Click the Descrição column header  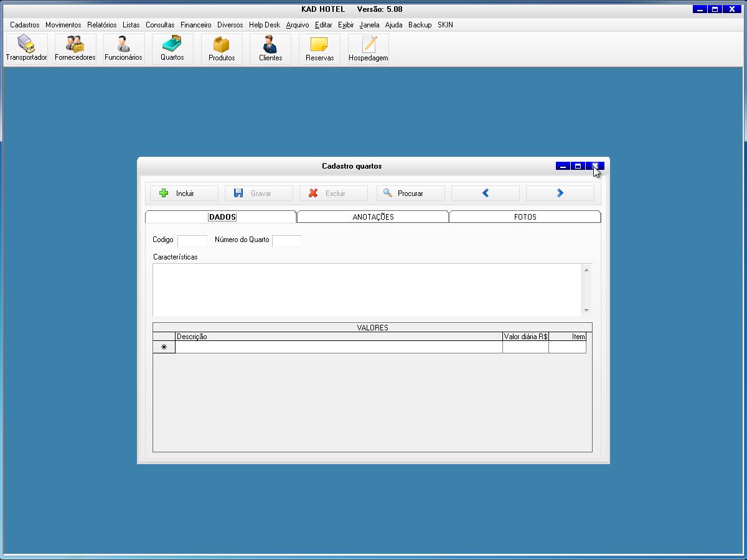[339, 337]
